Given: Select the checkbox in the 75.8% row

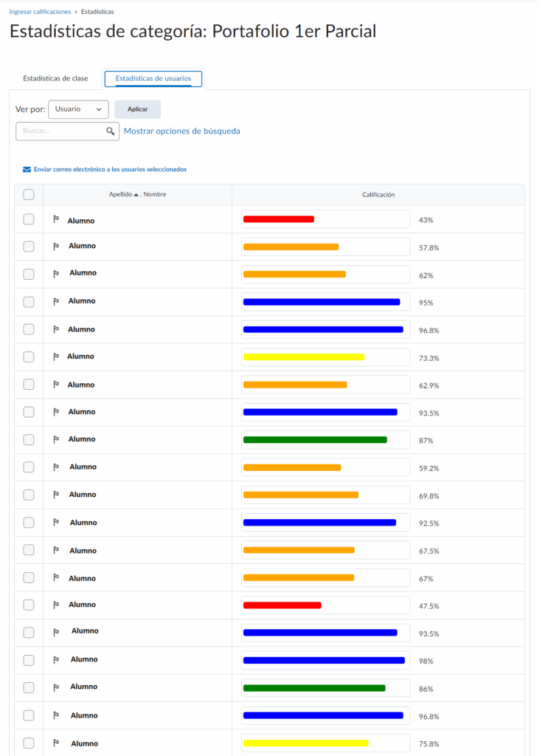Looking at the screenshot, I should 29,743.
